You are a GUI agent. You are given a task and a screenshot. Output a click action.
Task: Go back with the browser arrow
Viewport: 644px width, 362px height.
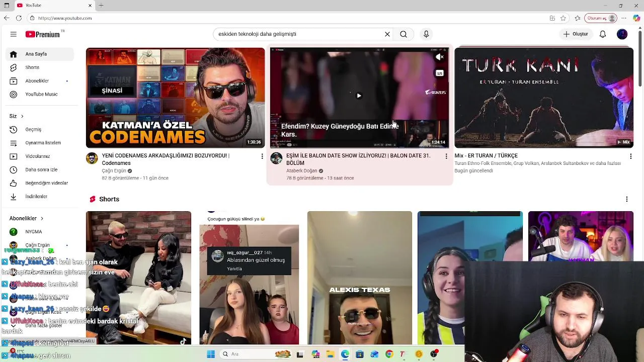pyautogui.click(x=6, y=18)
